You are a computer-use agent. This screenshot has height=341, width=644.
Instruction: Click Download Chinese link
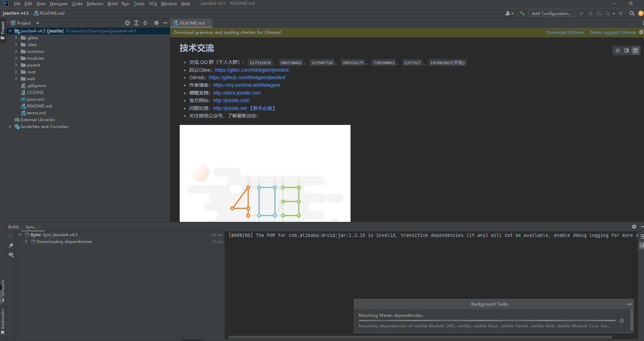(565, 32)
